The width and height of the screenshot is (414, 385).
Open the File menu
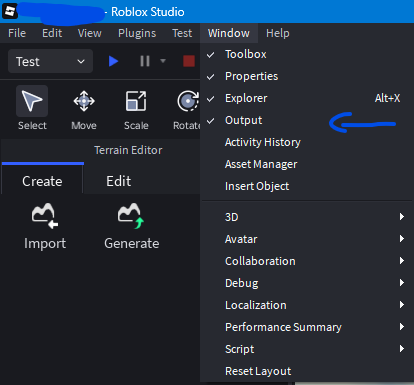click(17, 33)
